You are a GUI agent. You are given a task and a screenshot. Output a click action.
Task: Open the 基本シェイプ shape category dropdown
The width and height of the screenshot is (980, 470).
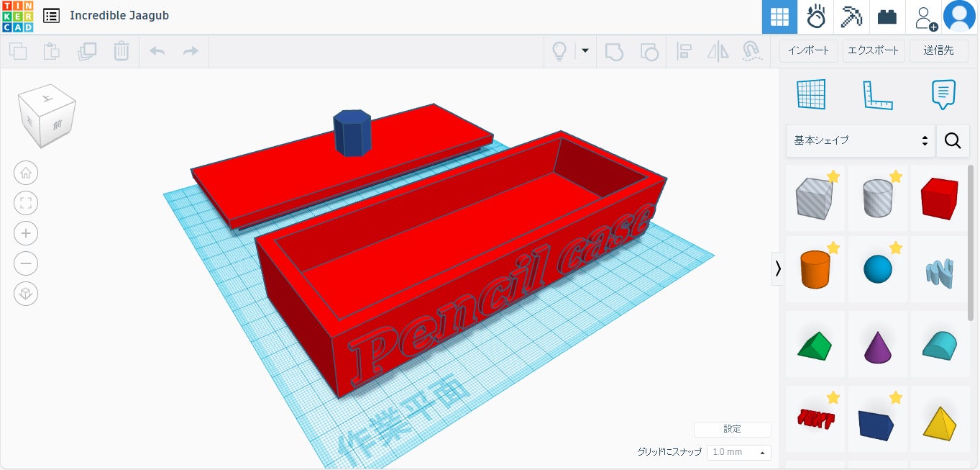860,140
